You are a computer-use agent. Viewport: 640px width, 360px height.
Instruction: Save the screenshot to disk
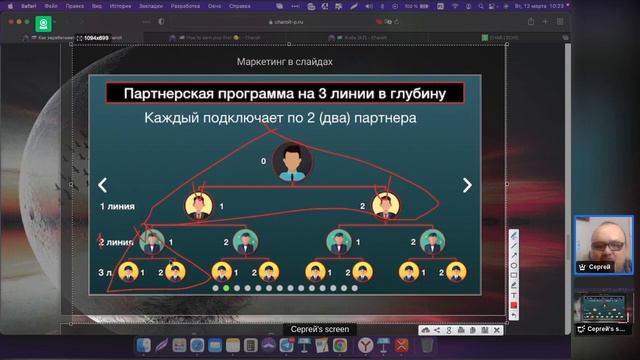click(484, 330)
